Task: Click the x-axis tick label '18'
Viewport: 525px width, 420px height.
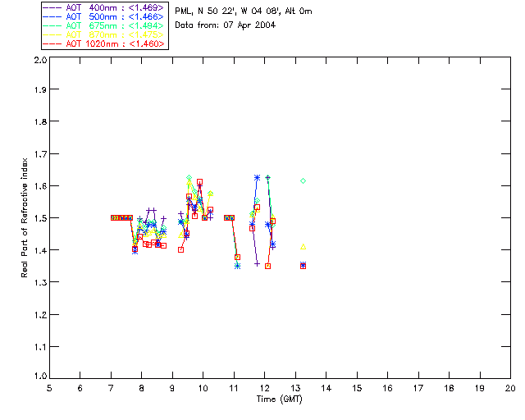Action: coord(450,388)
